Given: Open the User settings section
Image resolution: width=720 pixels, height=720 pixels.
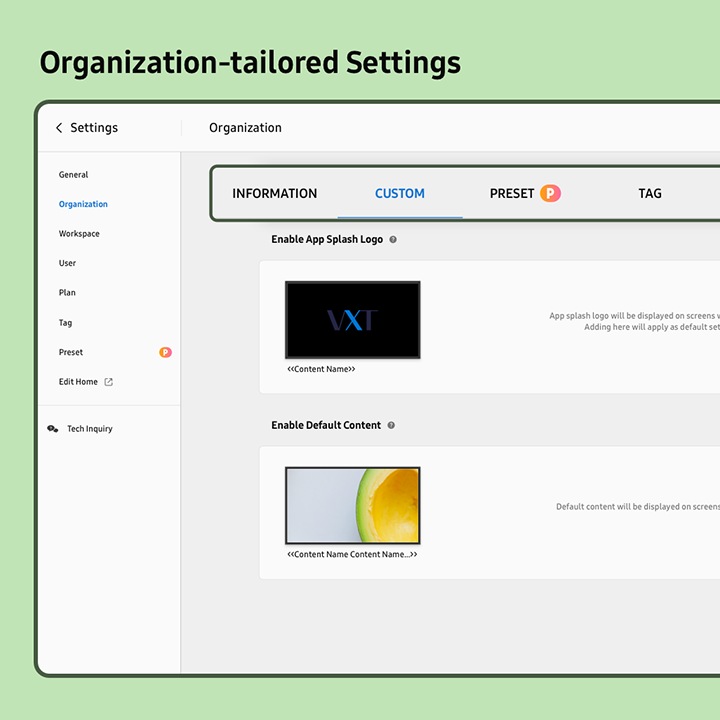Looking at the screenshot, I should (x=67, y=263).
